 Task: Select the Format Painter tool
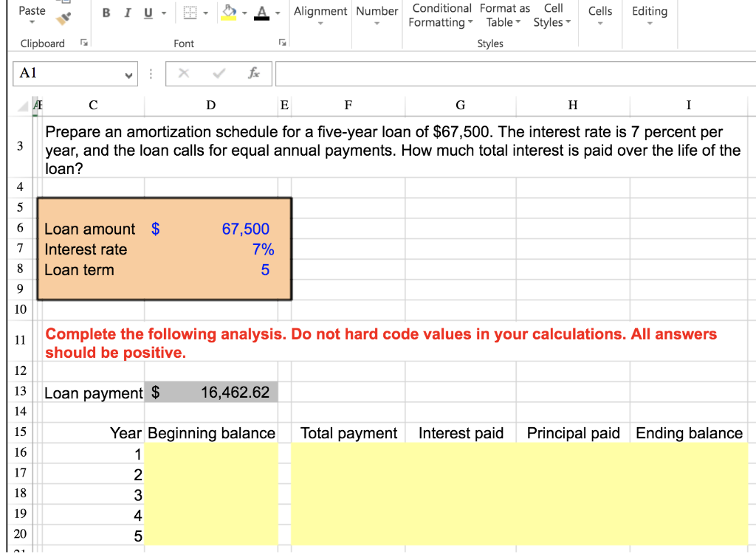62,17
